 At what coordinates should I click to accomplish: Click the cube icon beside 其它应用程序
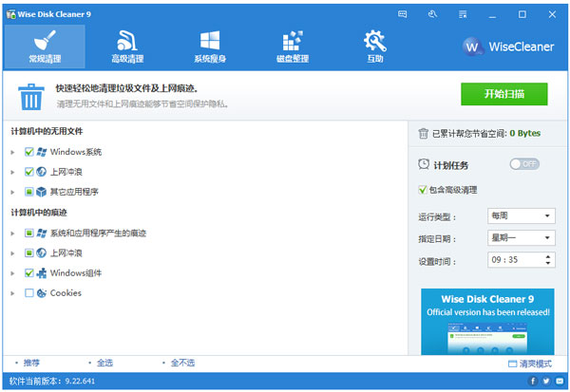point(42,192)
